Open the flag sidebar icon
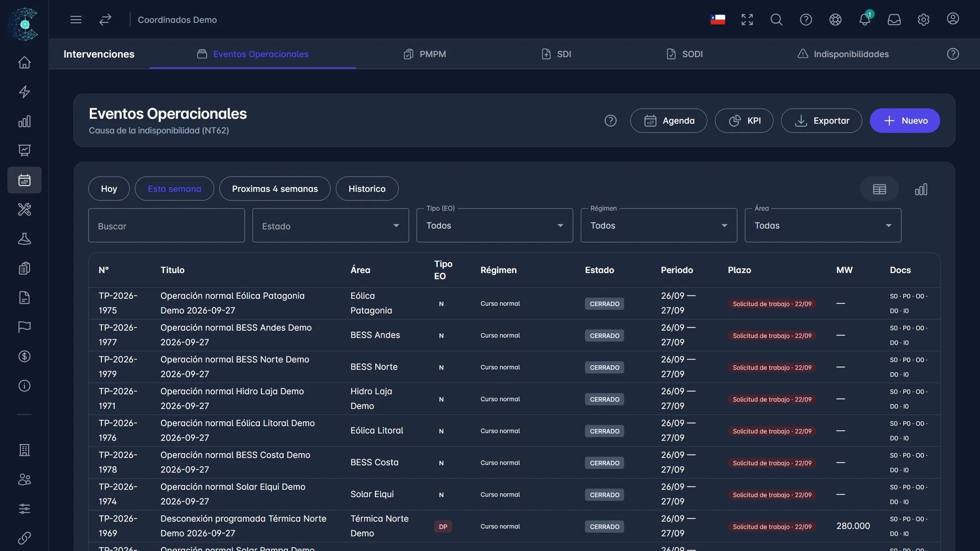The height and width of the screenshot is (551, 980). 24,327
